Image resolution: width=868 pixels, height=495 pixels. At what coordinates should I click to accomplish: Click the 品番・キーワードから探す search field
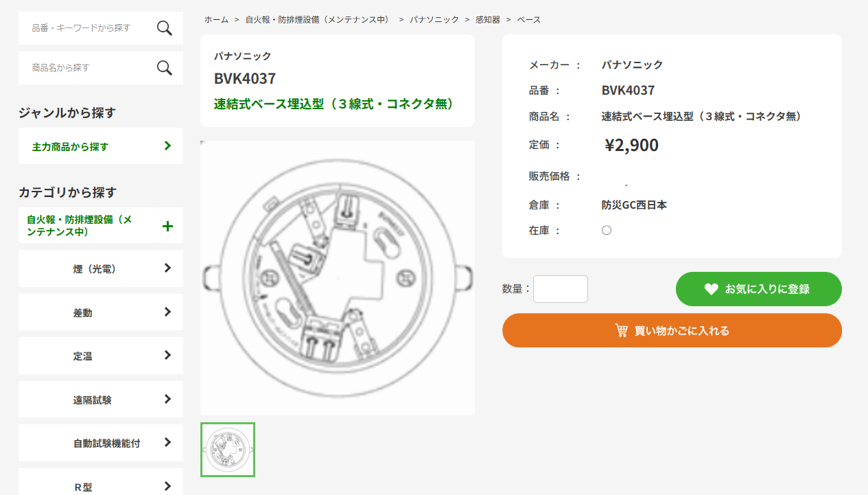click(x=89, y=28)
